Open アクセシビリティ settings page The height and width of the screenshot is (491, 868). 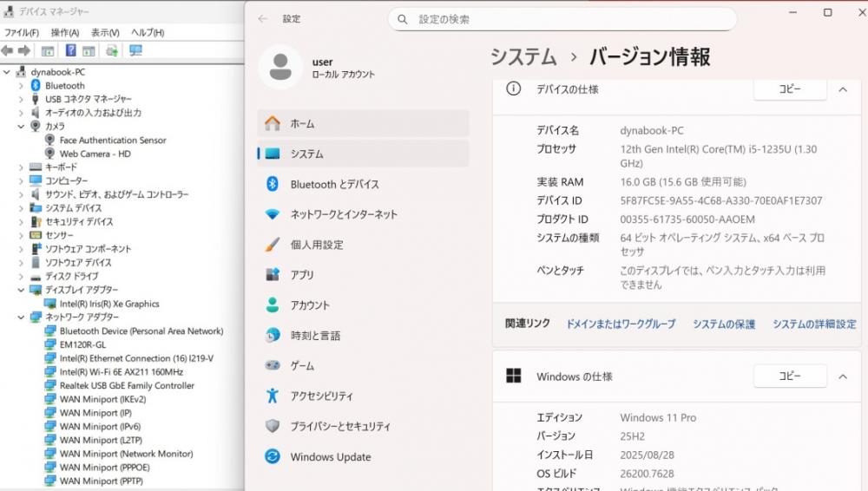[x=321, y=396]
